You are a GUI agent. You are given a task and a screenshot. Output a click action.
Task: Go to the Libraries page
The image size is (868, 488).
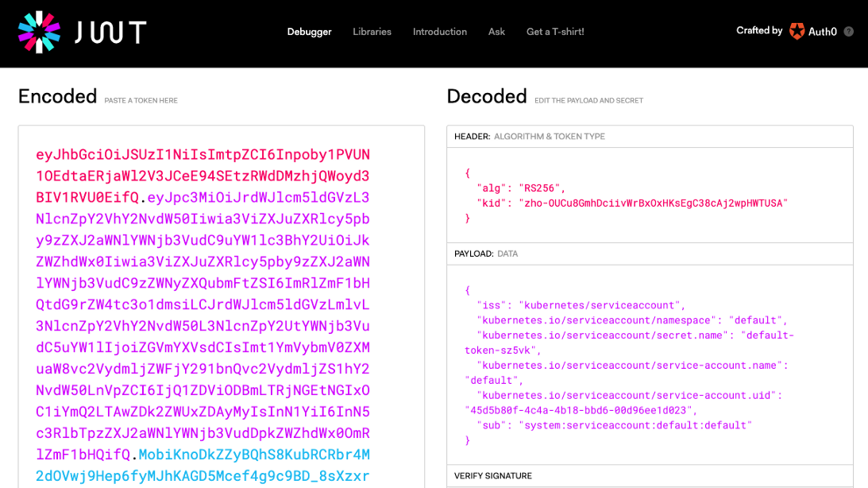372,32
